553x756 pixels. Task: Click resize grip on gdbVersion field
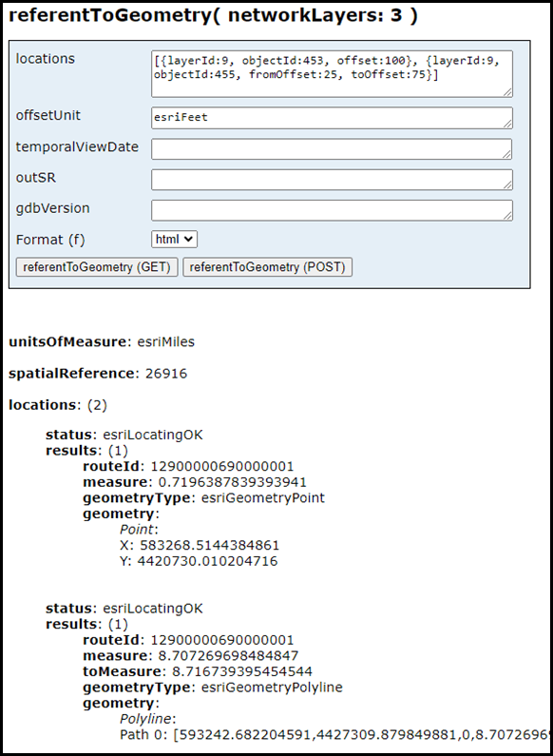click(x=507, y=217)
